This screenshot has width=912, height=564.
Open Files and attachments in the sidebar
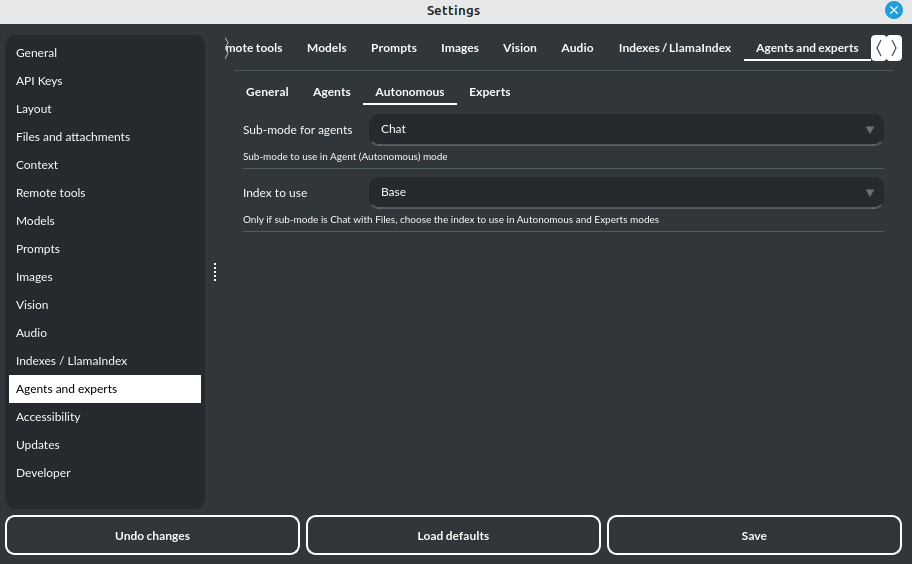(105, 137)
